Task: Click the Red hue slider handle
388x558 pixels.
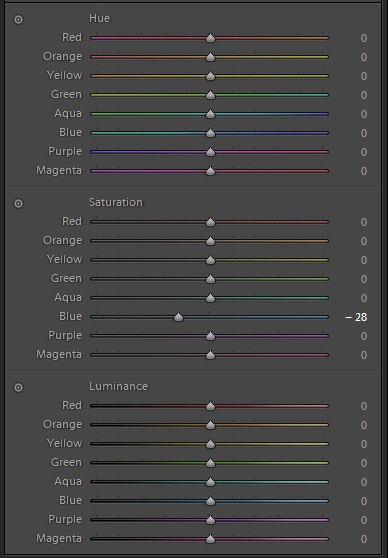Action: tap(210, 38)
